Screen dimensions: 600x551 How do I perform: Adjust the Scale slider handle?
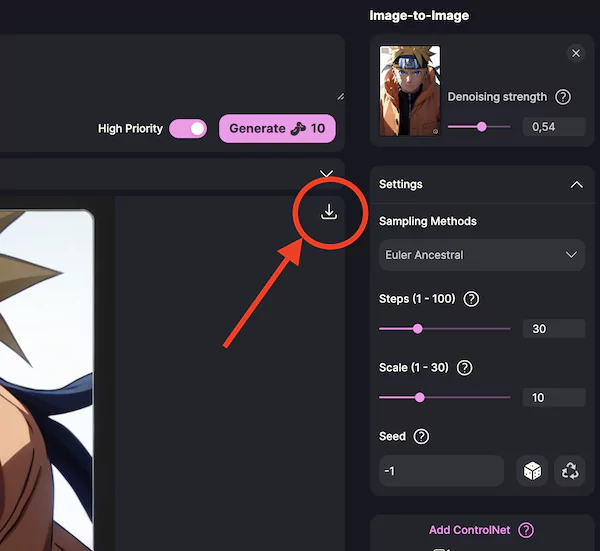click(x=420, y=398)
